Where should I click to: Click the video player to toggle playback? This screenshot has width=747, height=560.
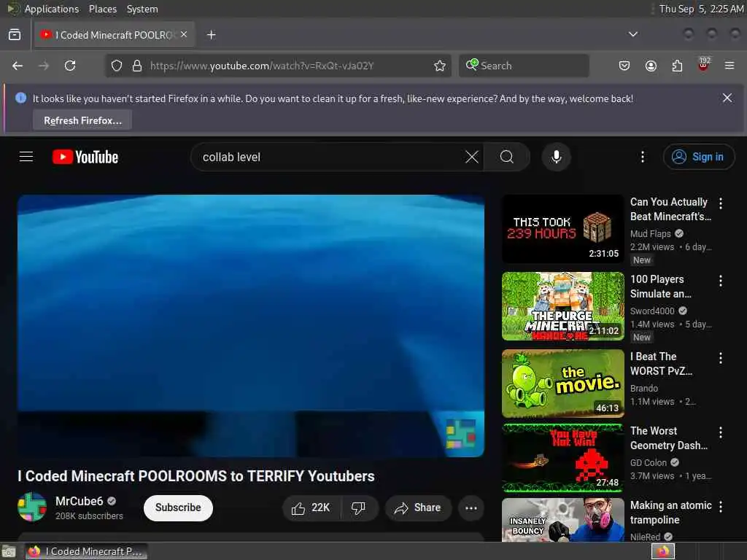click(251, 325)
